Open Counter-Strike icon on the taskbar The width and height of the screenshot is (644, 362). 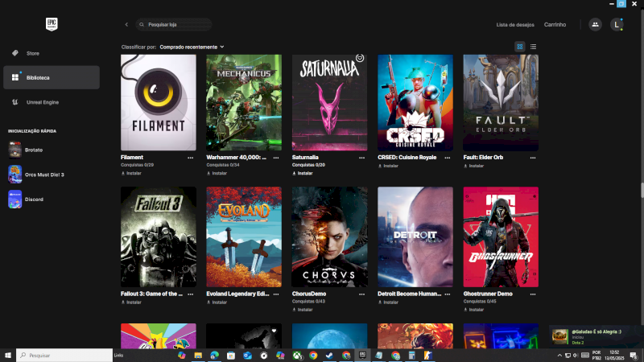[x=428, y=356]
